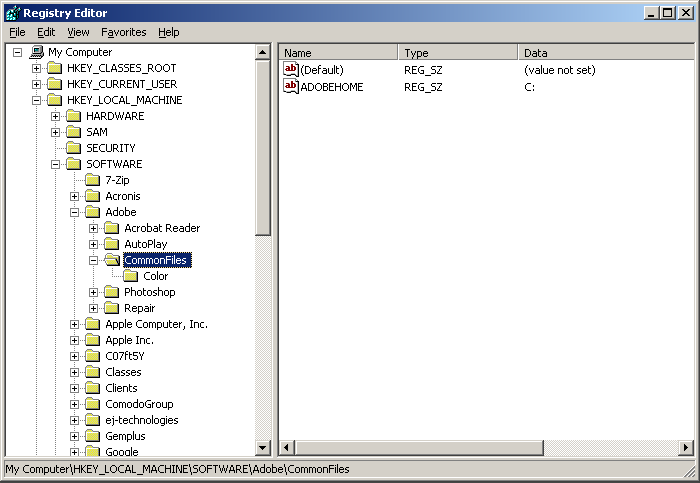Viewport: 700px width, 483px height.
Task: Click the tree pane scroll down arrow
Action: [x=263, y=447]
